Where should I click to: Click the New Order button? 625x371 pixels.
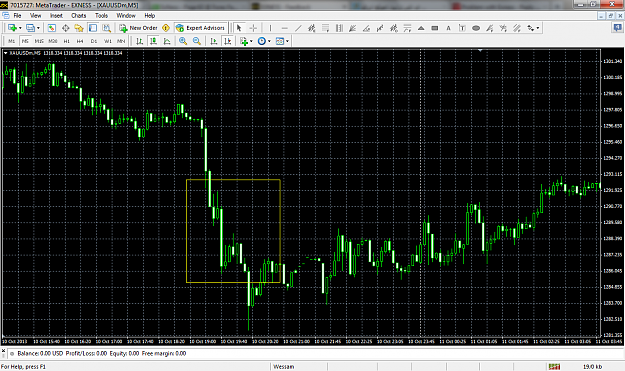click(x=138, y=28)
